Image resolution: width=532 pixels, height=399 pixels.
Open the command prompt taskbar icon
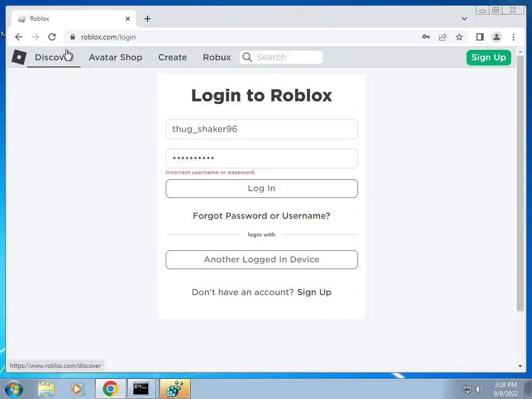pyautogui.click(x=141, y=389)
